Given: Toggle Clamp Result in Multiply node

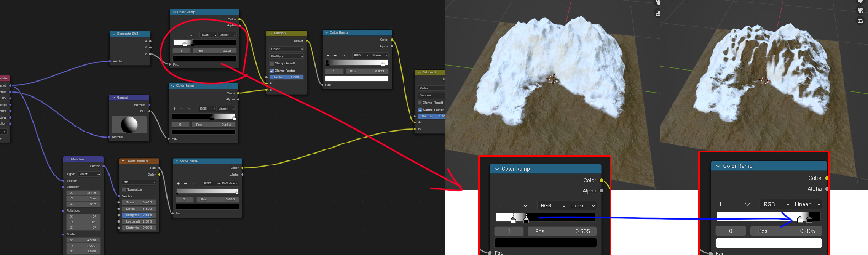Looking at the screenshot, I should click(x=272, y=63).
